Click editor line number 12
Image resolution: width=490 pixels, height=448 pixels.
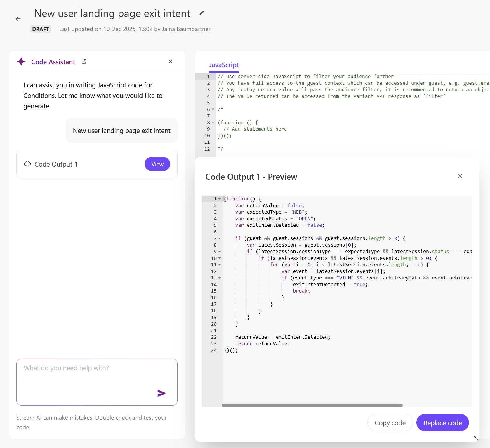pyautogui.click(x=207, y=149)
